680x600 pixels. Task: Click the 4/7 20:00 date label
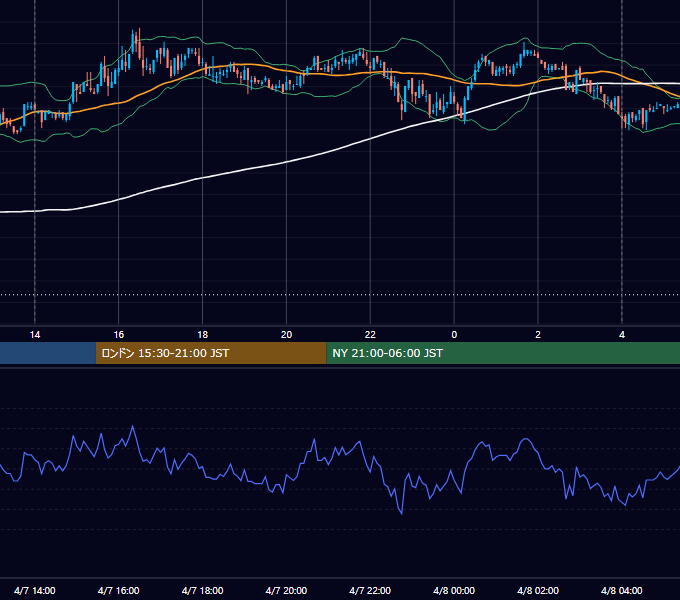click(x=286, y=591)
